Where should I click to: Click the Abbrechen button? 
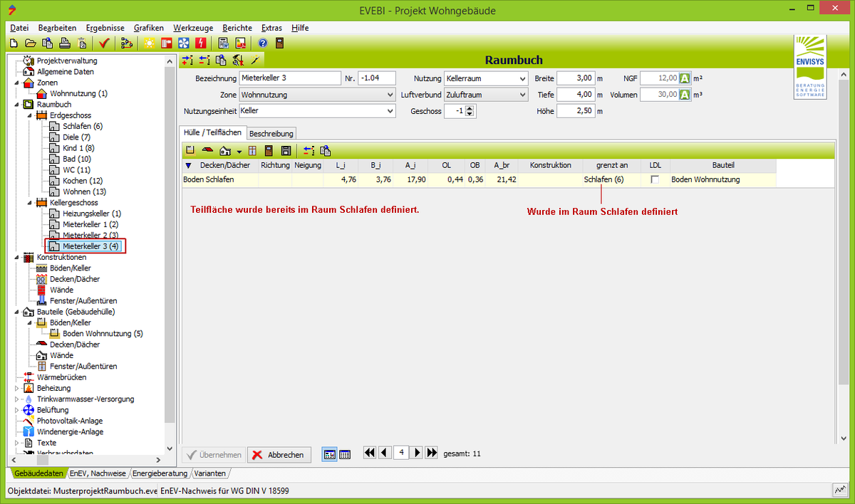coord(279,455)
